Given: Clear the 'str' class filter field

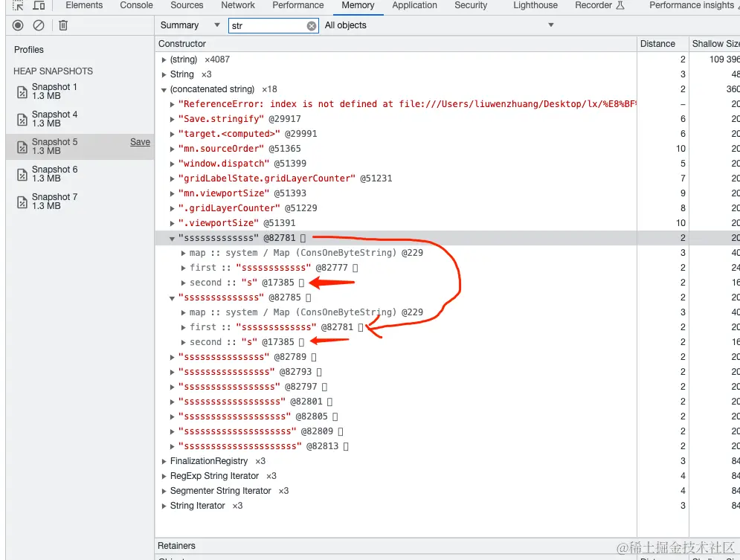Looking at the screenshot, I should (312, 26).
